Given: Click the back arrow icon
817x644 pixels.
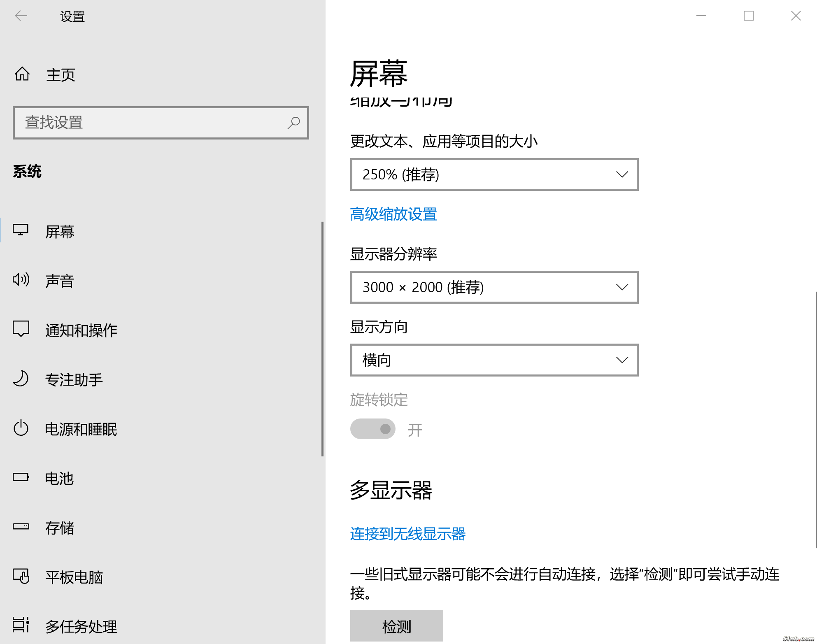Looking at the screenshot, I should pos(21,16).
